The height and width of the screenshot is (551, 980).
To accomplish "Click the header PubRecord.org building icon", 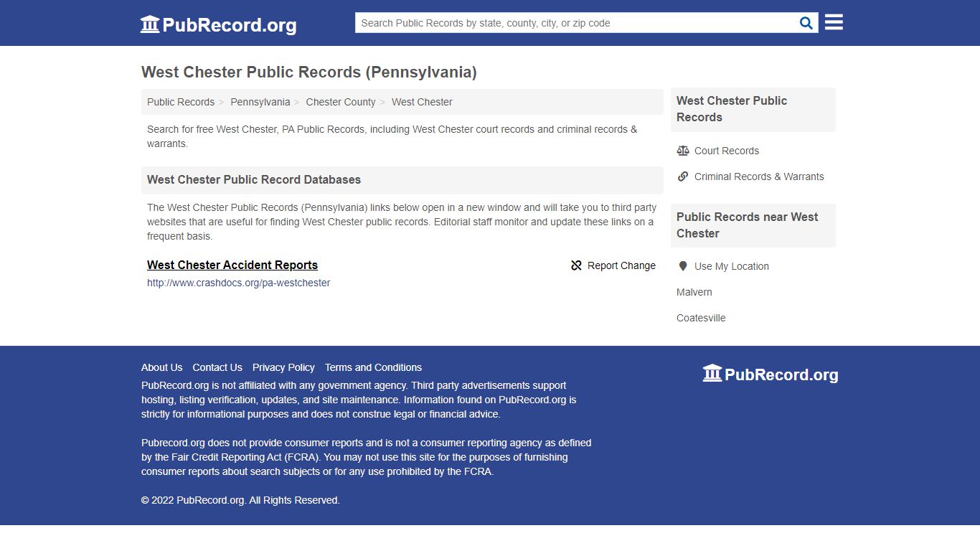I will (149, 24).
